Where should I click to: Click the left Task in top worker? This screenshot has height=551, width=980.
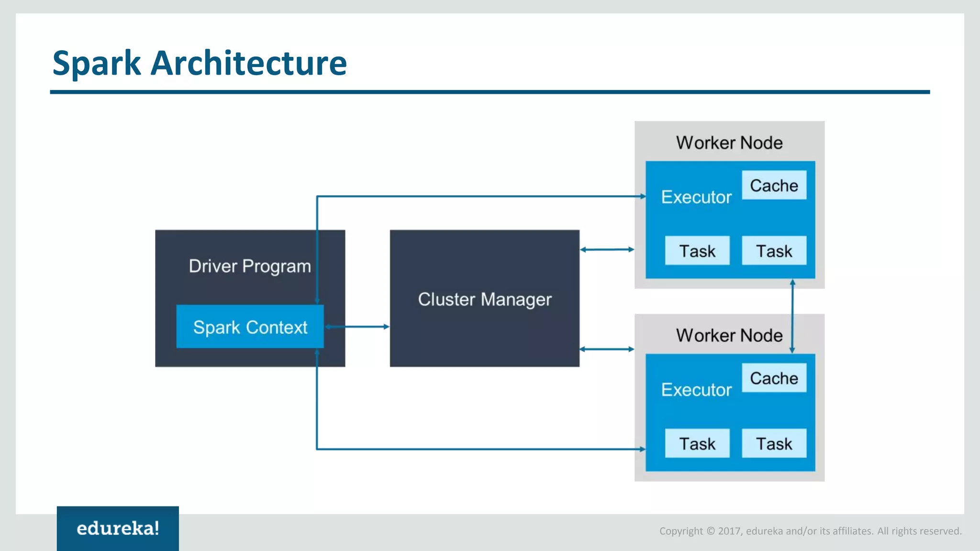coord(697,251)
